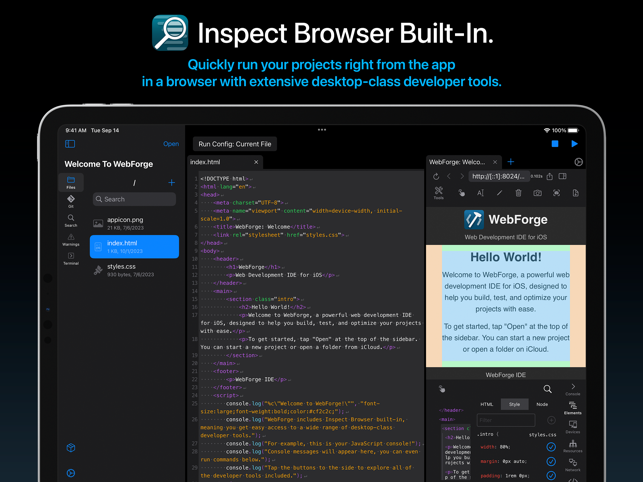Image resolution: width=643 pixels, height=482 pixels.
Task: Open the Run Config: Current File selector
Action: 235,144
